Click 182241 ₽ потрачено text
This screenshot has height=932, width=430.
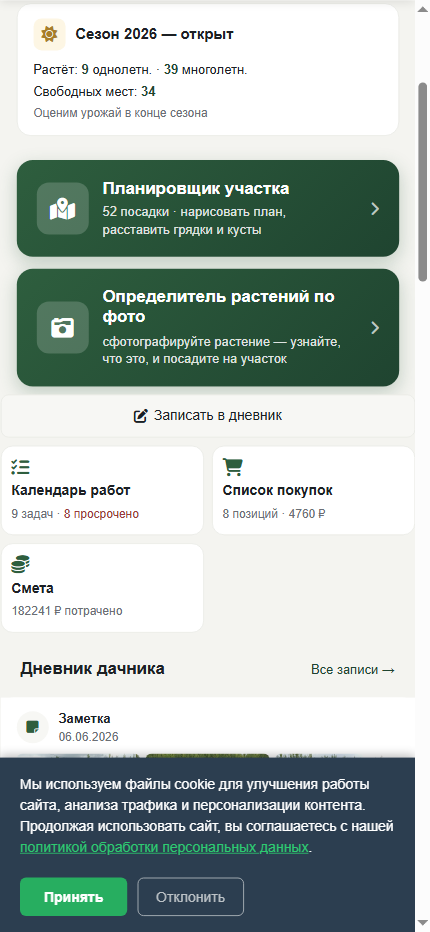(x=67, y=611)
